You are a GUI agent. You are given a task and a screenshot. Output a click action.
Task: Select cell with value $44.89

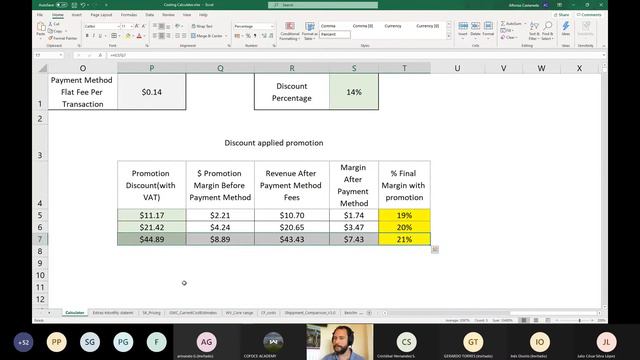[x=151, y=239]
